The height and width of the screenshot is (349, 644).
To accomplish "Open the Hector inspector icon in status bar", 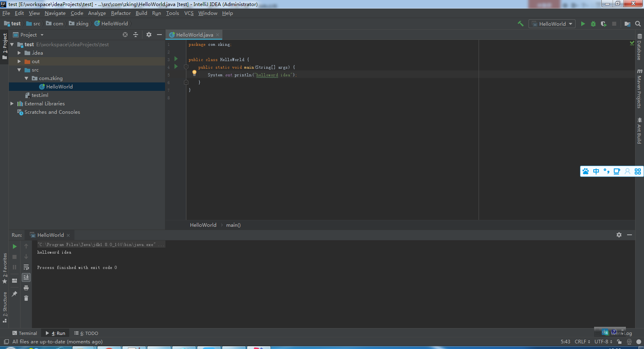I will click(x=629, y=342).
